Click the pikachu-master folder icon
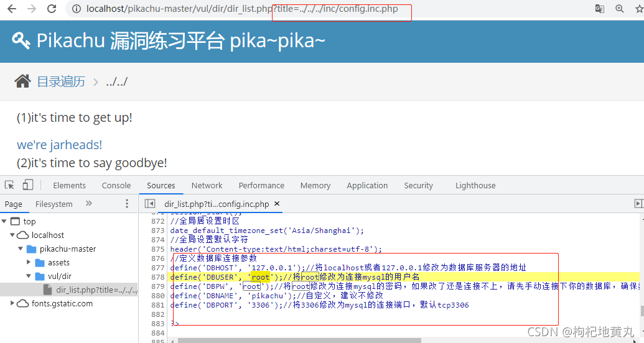The height and width of the screenshot is (343, 644). click(x=31, y=249)
